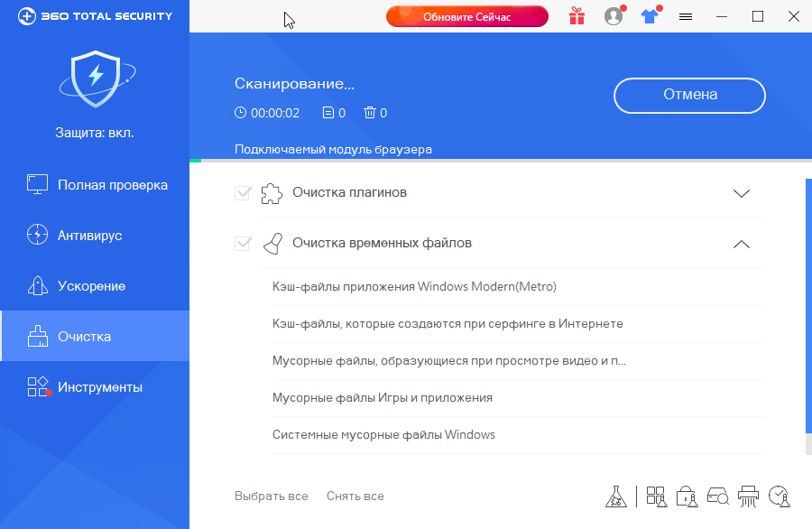Viewport: 812px width, 529px height.
Task: Toggle the Очистка временных файлов checkbox
Action: [243, 244]
